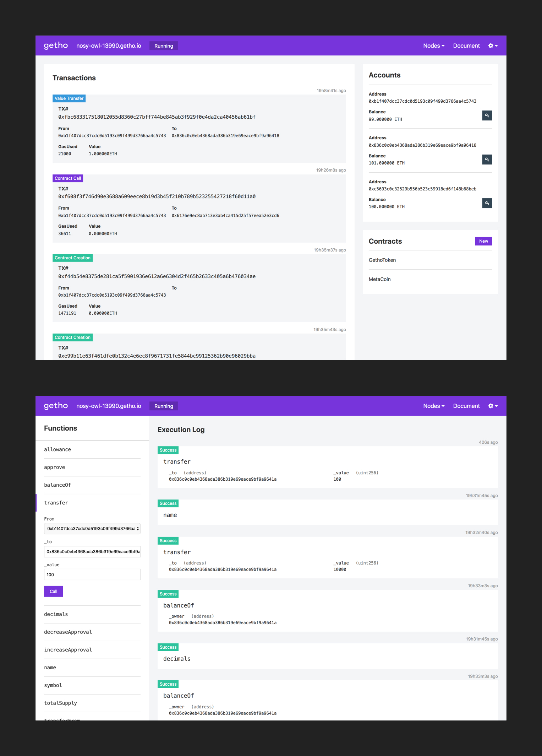The image size is (542, 756).
Task: Click key icon for 101.000000 ETH account
Action: click(x=487, y=160)
